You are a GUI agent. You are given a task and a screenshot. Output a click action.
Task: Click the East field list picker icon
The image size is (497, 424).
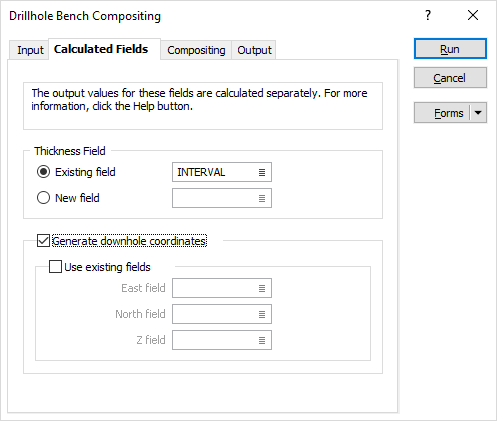262,288
